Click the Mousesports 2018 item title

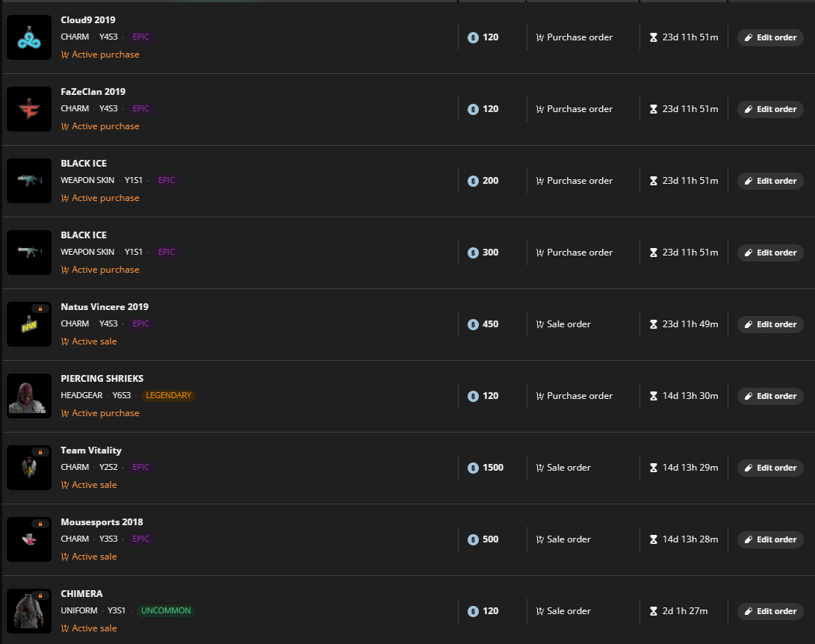click(x=102, y=522)
